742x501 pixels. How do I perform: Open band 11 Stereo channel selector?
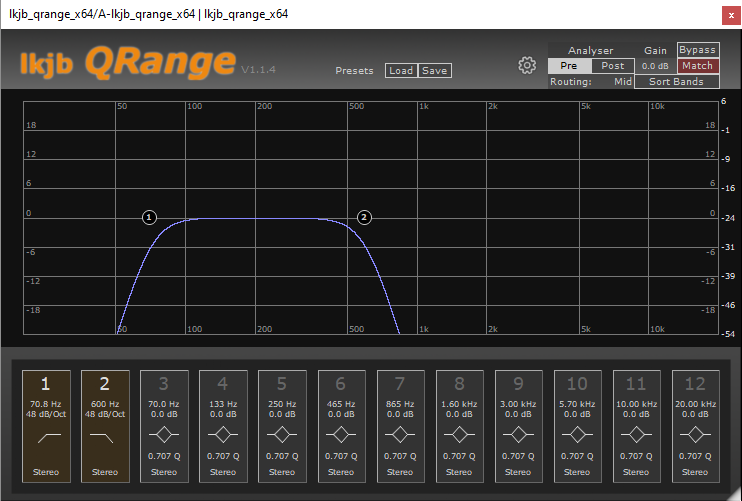(x=636, y=472)
